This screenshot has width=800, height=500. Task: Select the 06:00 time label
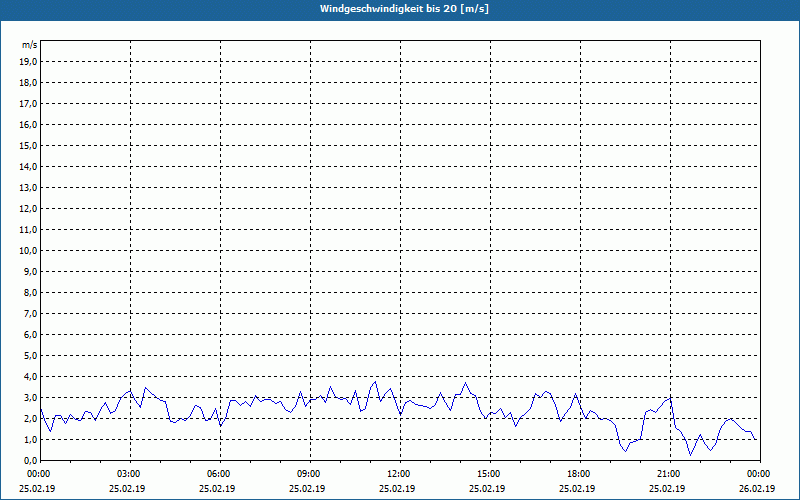pyautogui.click(x=220, y=474)
